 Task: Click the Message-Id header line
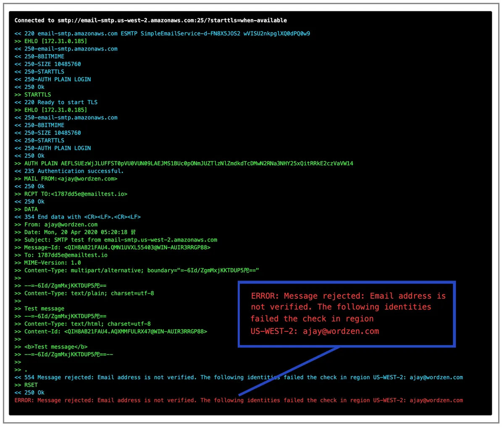coord(113,247)
